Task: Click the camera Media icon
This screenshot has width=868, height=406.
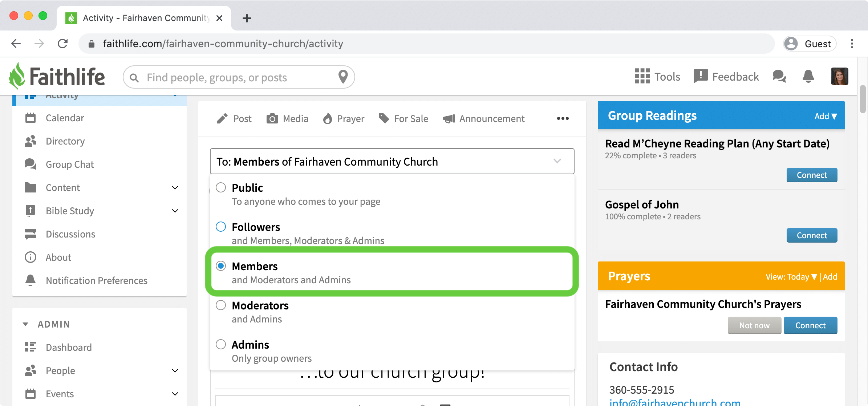Action: 272,119
